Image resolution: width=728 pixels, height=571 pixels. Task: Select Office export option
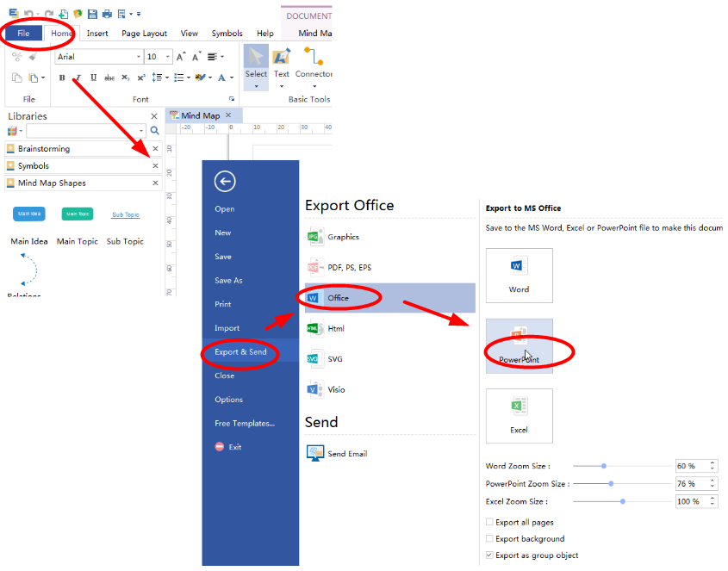coord(390,298)
